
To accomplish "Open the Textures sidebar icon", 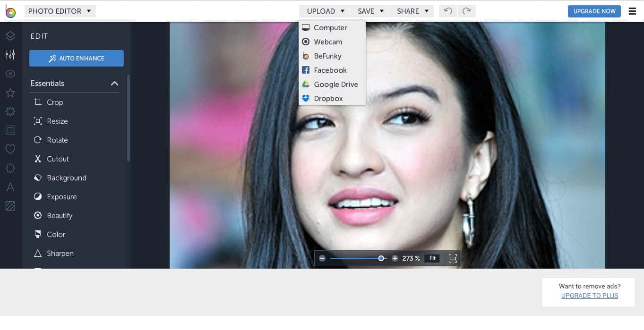I will (x=10, y=206).
